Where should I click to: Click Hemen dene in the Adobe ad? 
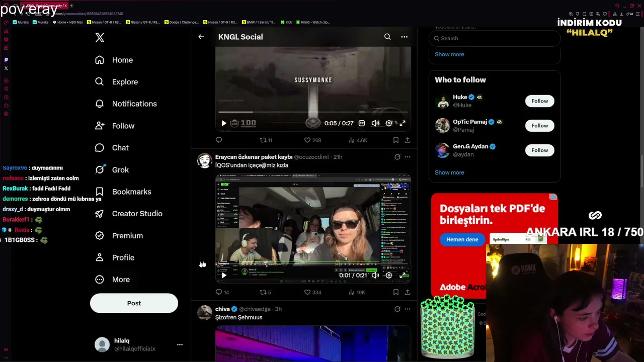462,240
